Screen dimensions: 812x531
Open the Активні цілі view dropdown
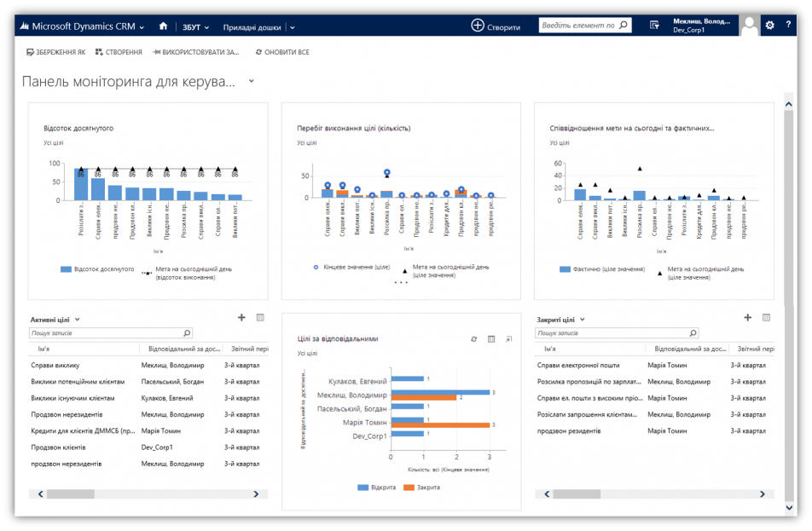[77, 320]
